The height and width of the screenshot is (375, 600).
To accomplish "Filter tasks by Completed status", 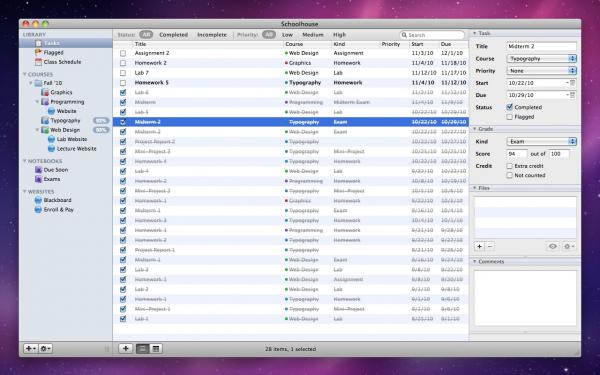I will click(173, 35).
